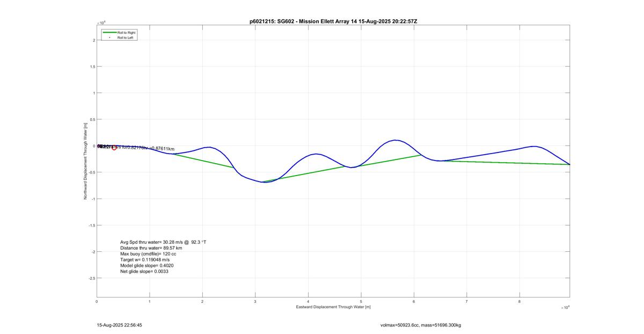Click x-axis tick label '3'

tap(255, 301)
